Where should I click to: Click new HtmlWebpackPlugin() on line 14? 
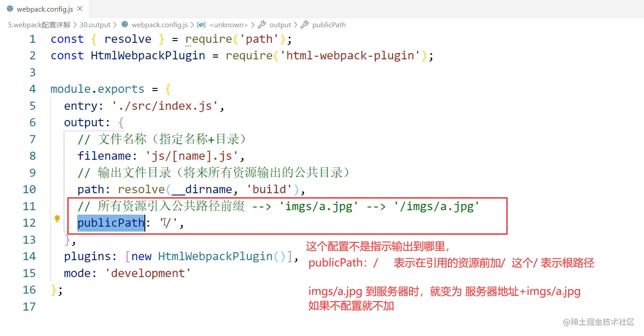(209, 257)
